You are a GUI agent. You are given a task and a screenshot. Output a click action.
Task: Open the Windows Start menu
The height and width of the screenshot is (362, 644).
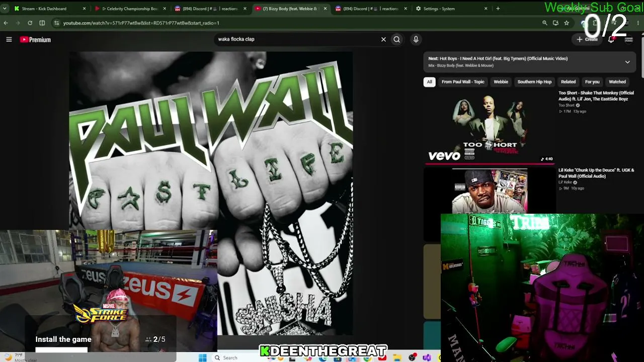click(202, 357)
